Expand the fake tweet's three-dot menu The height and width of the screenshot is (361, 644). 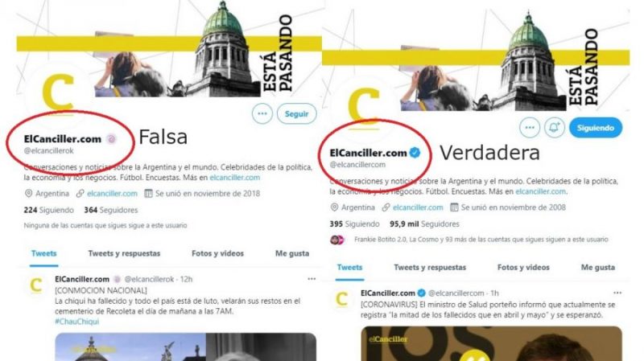point(312,279)
